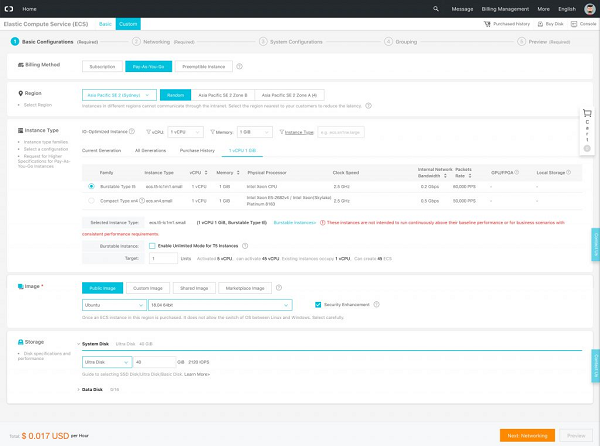Click the system disk size input field
This screenshot has height=446, width=600.
click(154, 362)
